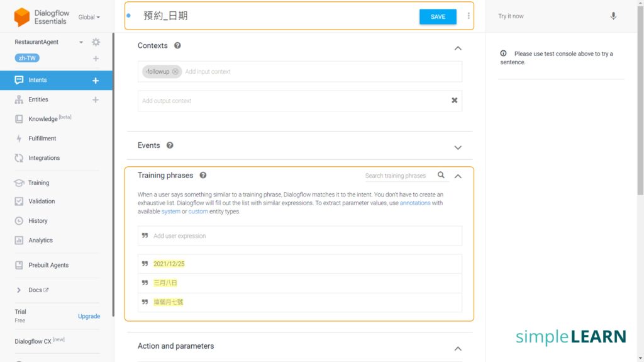The width and height of the screenshot is (644, 362).
Task: Open the three-dot more options menu
Action: coord(469,16)
